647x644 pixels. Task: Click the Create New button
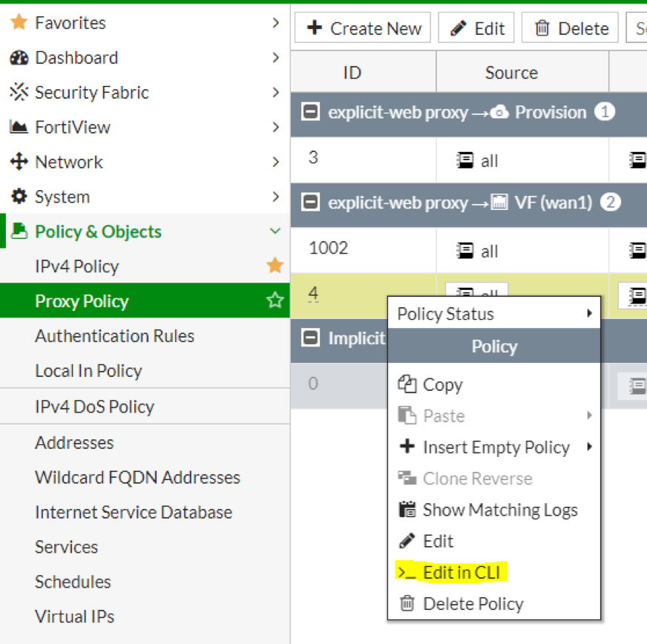point(363,27)
